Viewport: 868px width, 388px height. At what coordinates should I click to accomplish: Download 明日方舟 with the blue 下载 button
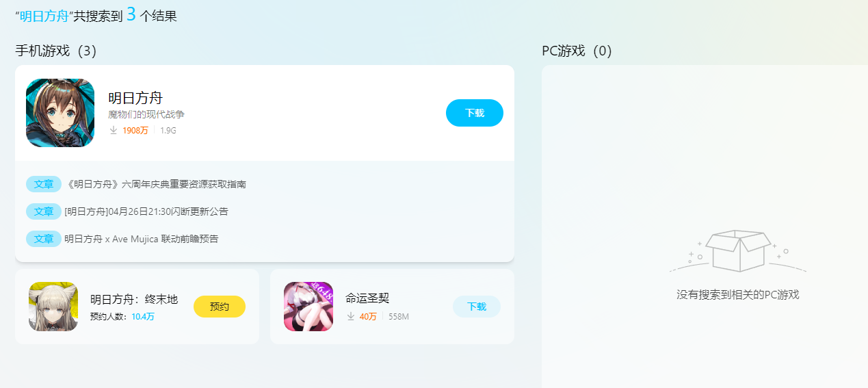(x=475, y=113)
